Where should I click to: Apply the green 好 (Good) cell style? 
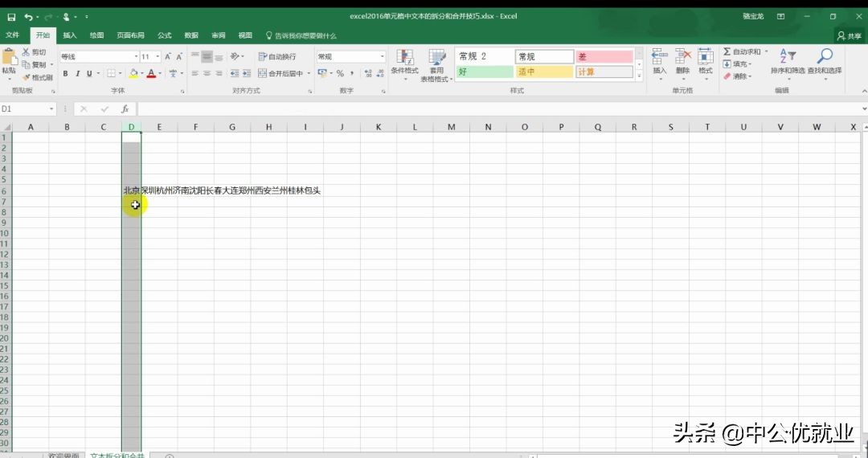pyautogui.click(x=484, y=72)
